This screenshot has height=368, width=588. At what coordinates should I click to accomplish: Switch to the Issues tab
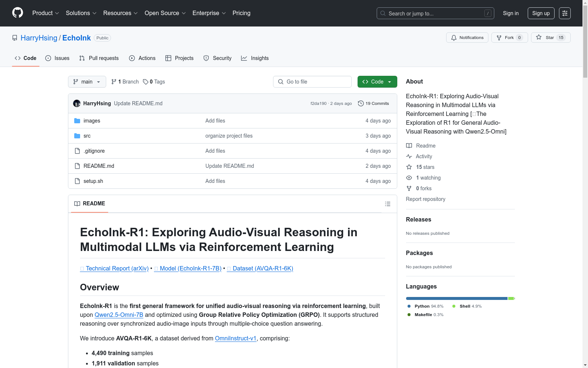point(57,58)
